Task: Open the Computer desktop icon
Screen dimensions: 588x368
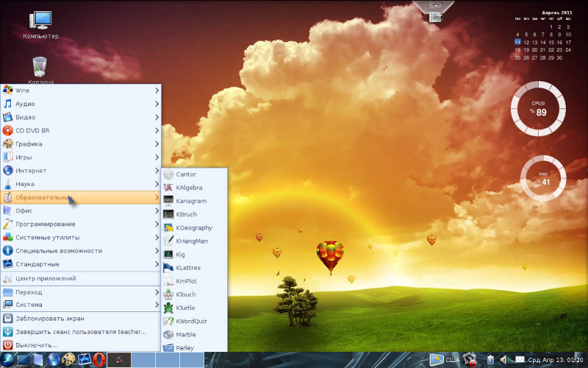Action: 40,25
